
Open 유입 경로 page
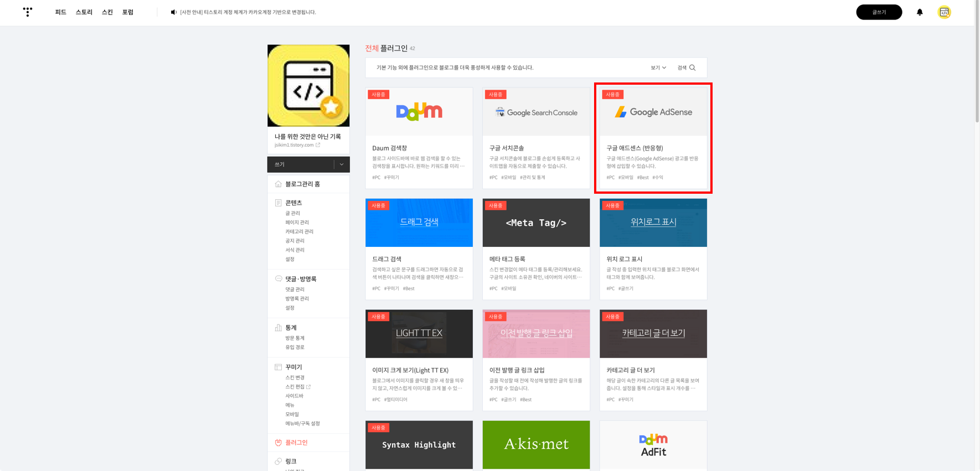[x=295, y=347]
